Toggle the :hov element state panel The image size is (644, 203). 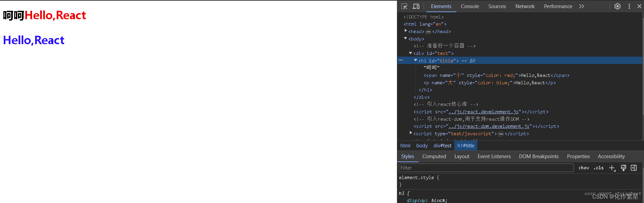pyautogui.click(x=584, y=168)
